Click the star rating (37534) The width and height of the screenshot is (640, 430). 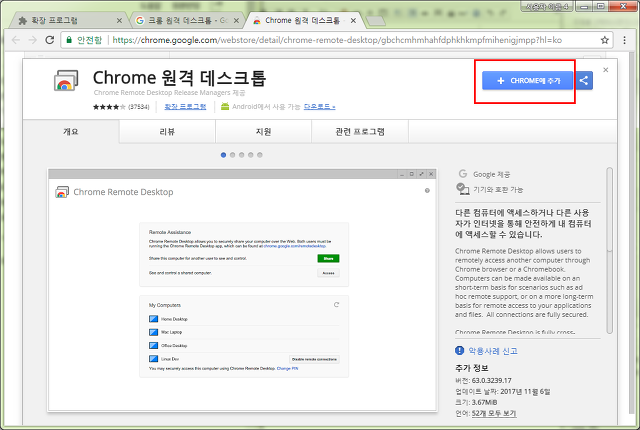point(121,107)
